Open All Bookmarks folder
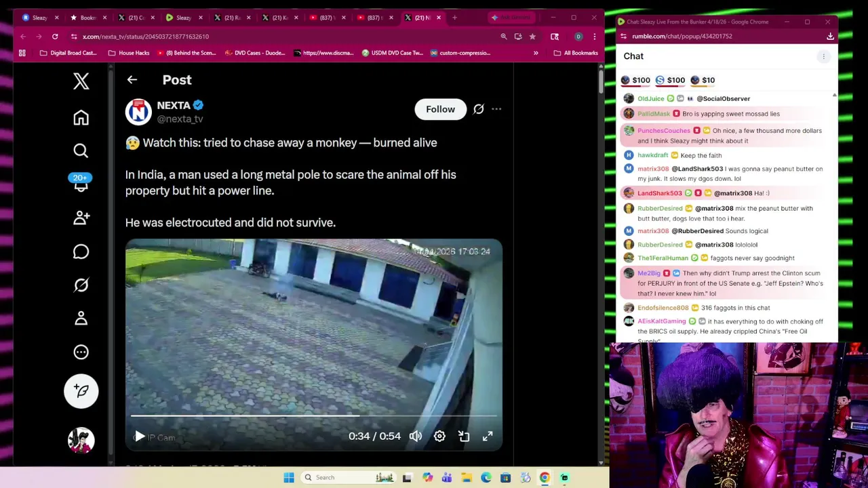Viewport: 868px width, 488px height. (575, 53)
